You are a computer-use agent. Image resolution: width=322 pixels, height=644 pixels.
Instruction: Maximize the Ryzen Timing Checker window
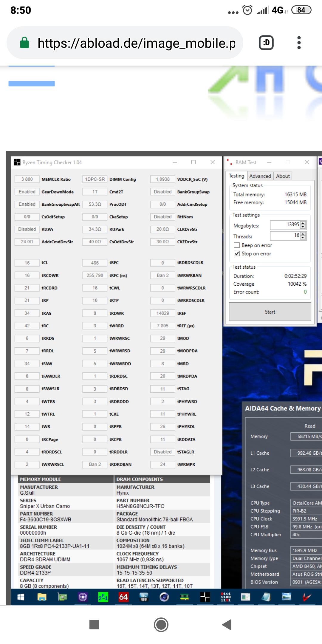(x=193, y=162)
